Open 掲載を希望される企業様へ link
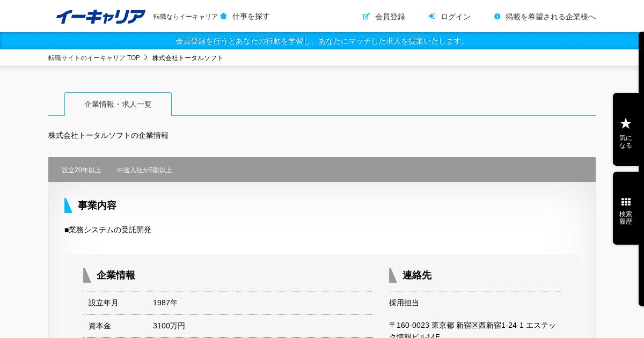The width and height of the screenshot is (644, 338). pyautogui.click(x=551, y=17)
